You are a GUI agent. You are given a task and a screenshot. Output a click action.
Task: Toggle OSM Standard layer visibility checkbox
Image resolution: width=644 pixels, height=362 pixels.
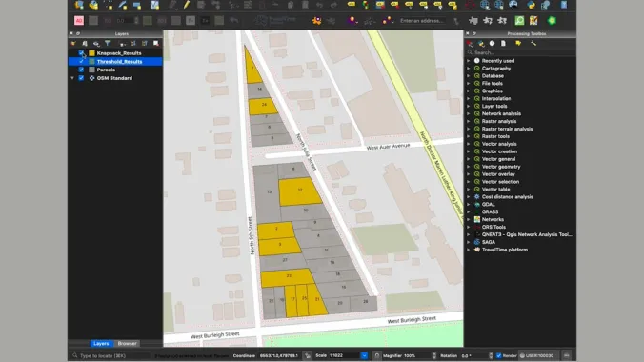tap(81, 78)
